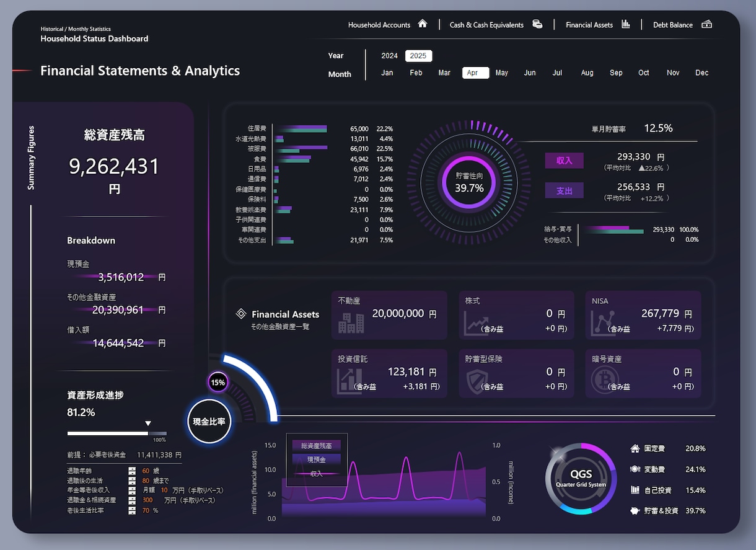The image size is (756, 550).
Task: Click the growth chart icon on the 投資信託 card
Action: [349, 381]
